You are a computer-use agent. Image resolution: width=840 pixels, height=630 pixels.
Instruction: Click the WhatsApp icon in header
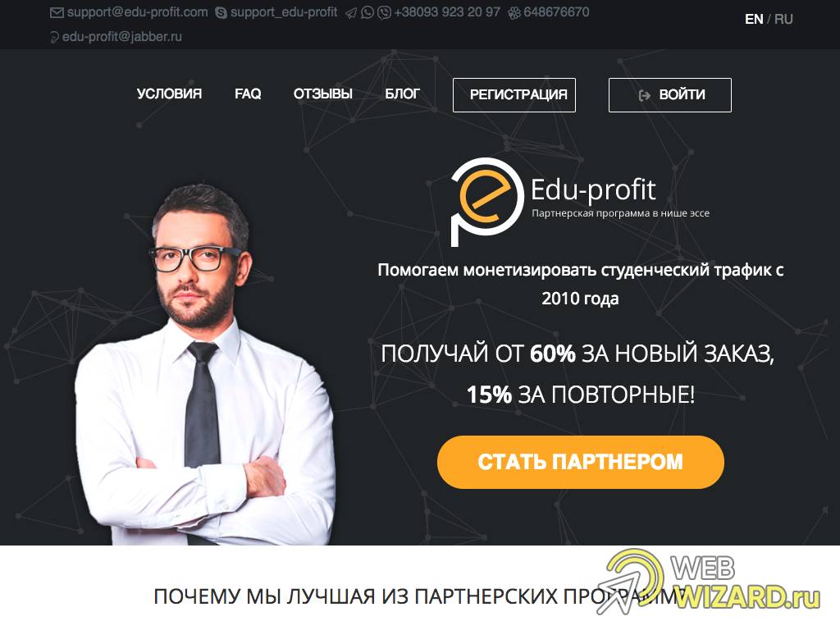367,12
